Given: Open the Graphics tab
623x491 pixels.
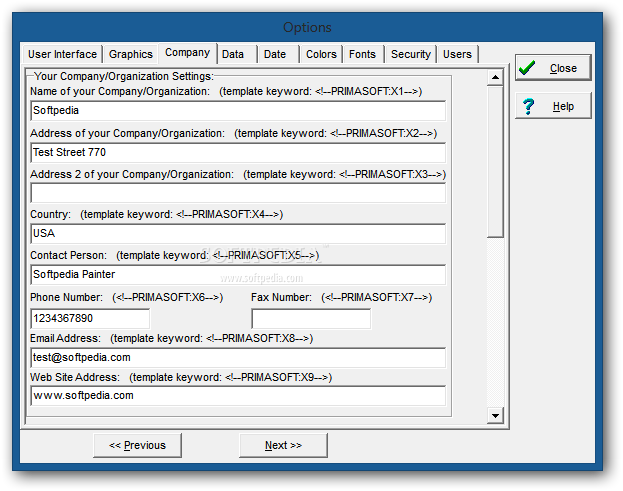Looking at the screenshot, I should click(x=131, y=54).
